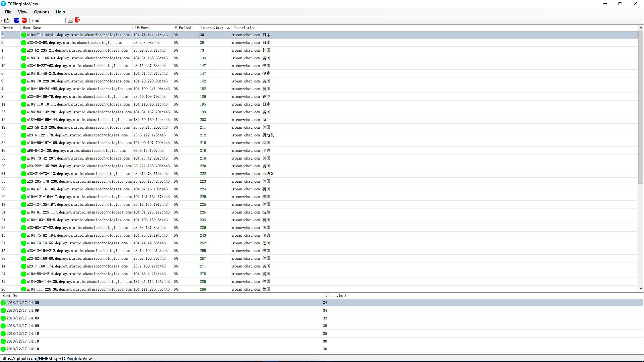Click the host list scroll down arrow

point(641,288)
